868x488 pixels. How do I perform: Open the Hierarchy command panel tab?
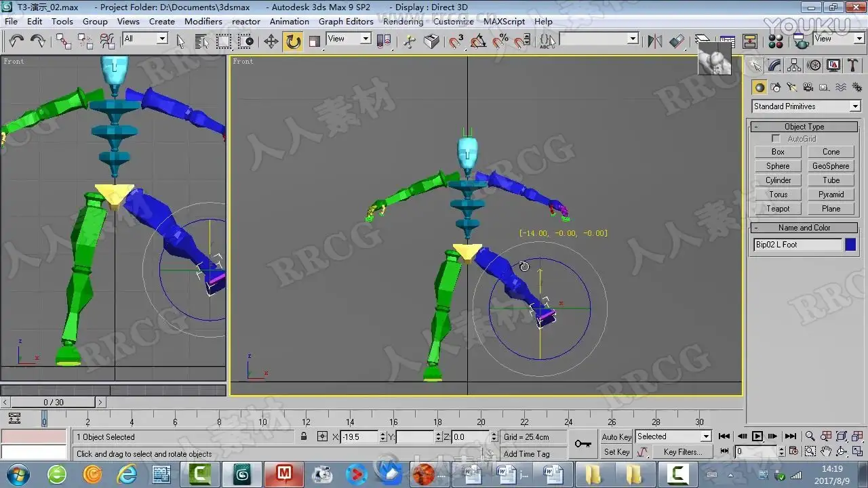794,66
